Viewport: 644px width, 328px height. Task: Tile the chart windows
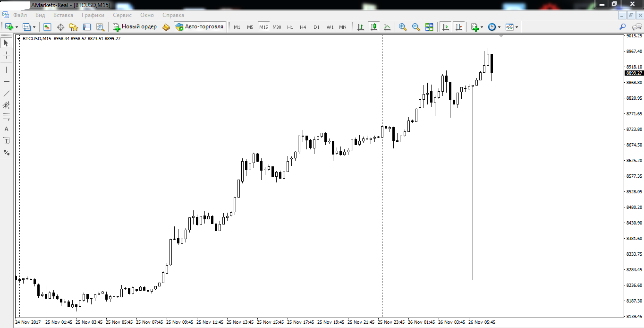coord(429,27)
